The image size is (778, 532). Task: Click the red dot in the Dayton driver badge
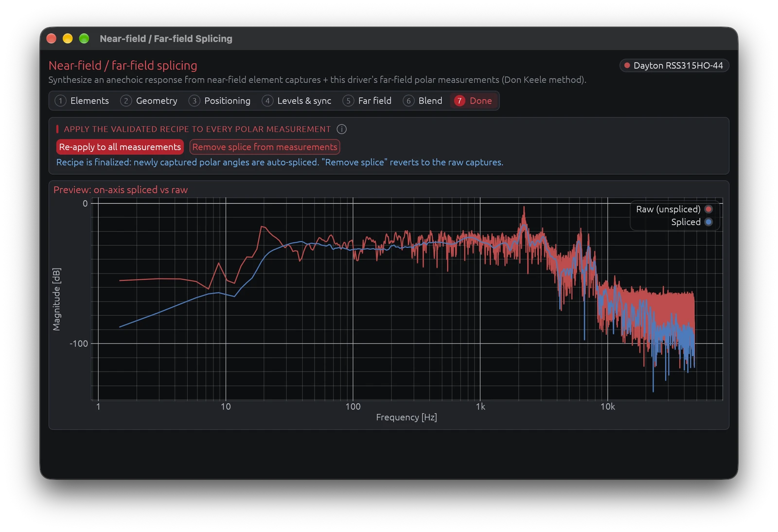click(x=627, y=66)
